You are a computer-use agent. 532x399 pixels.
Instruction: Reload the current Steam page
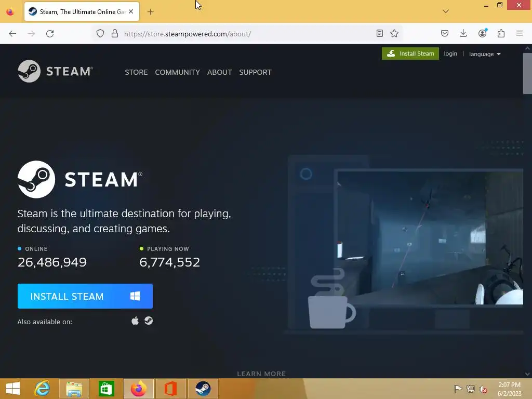coord(50,34)
